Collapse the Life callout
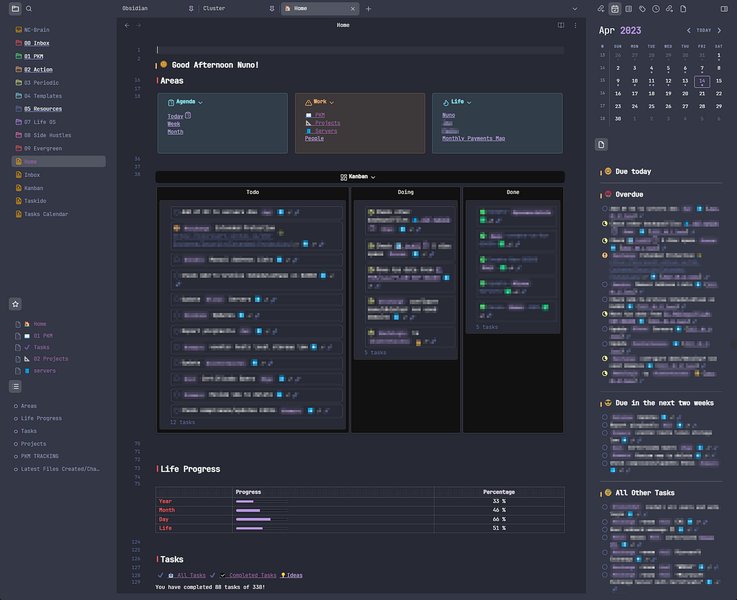Viewport: 737px width, 600px height. (469, 102)
